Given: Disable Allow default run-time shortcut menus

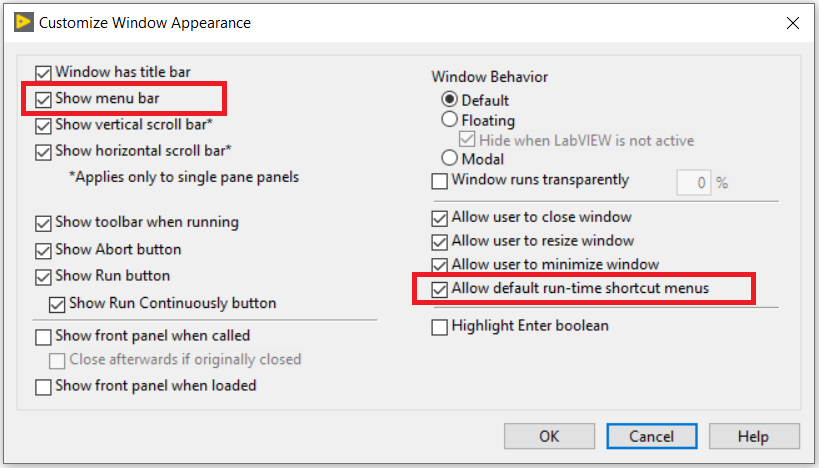Looking at the screenshot, I should (x=439, y=290).
